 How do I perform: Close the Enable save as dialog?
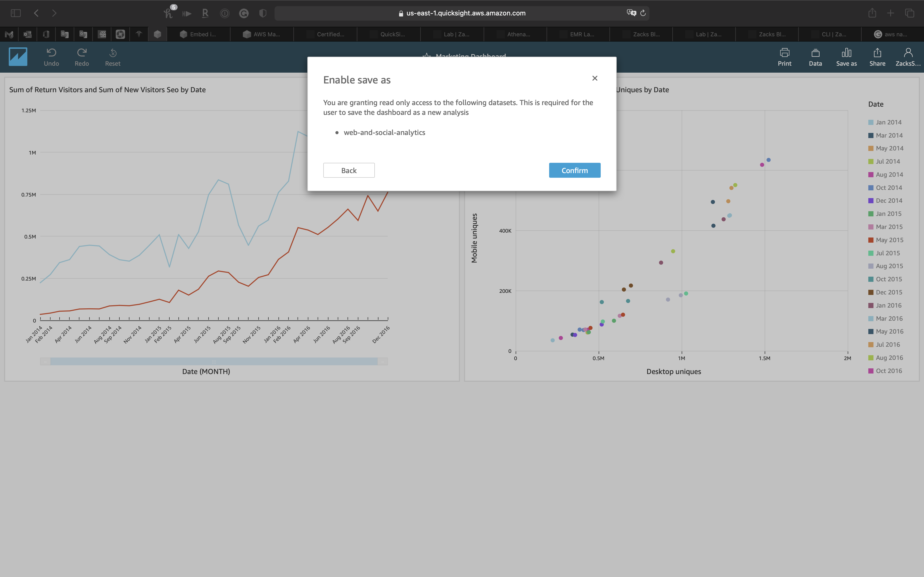pos(595,78)
